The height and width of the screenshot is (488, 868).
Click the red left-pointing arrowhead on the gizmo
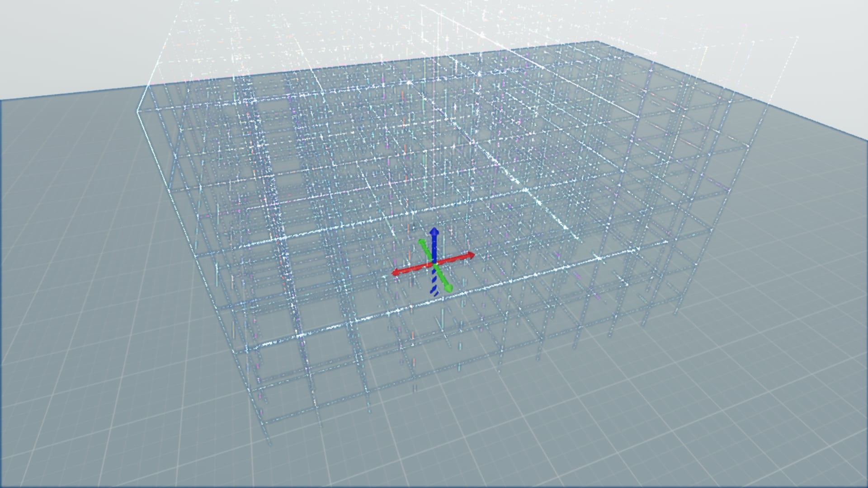tap(396, 272)
